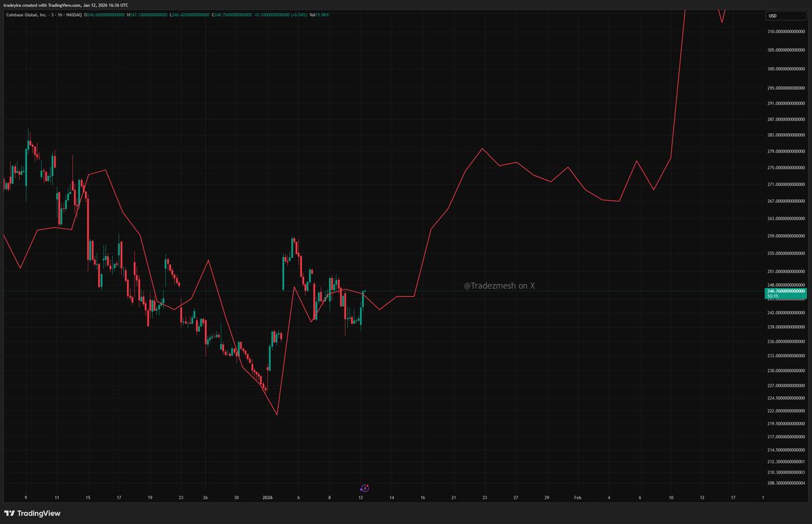Viewport: 812px width, 524px height.
Task: Click date 29 on the time axis
Action: [x=547, y=498]
